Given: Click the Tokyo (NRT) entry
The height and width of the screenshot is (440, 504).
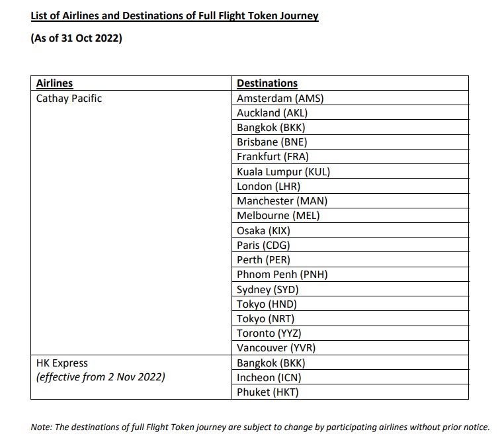Looking at the screenshot, I should pyautogui.click(x=350, y=318).
